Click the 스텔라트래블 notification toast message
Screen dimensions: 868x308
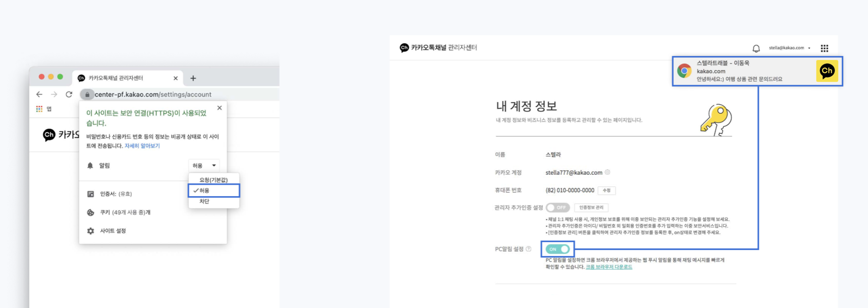757,71
